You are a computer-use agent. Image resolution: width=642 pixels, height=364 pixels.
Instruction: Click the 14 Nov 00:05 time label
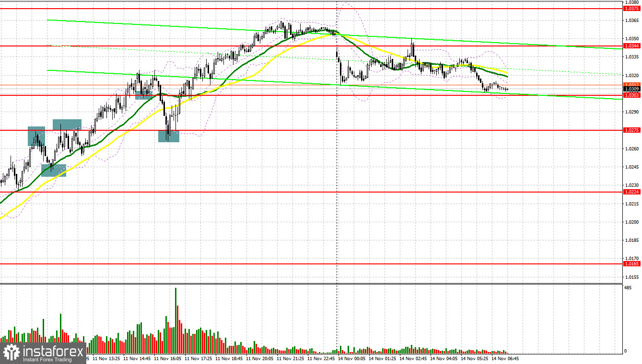coord(352,358)
